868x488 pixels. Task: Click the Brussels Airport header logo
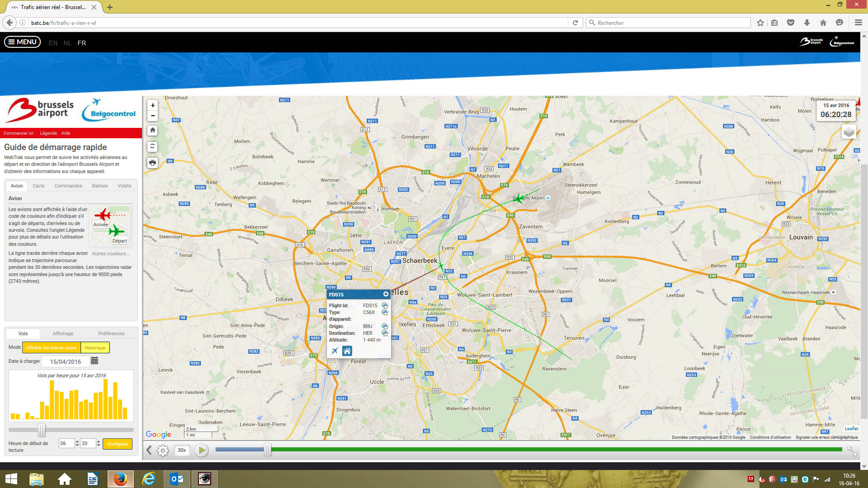[811, 42]
